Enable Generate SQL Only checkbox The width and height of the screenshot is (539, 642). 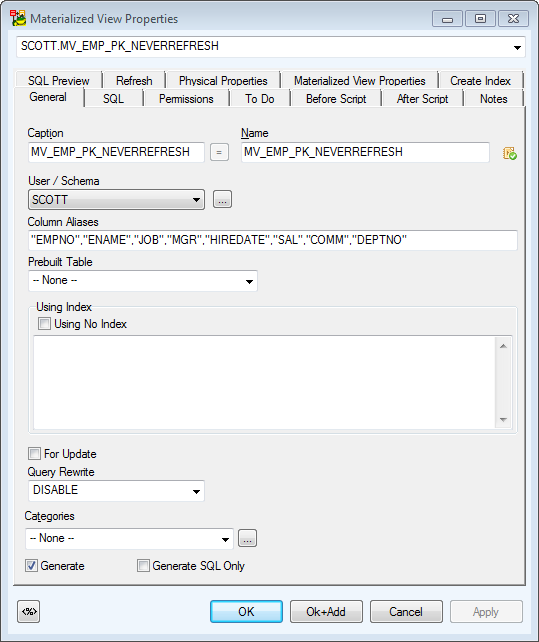pyautogui.click(x=143, y=566)
